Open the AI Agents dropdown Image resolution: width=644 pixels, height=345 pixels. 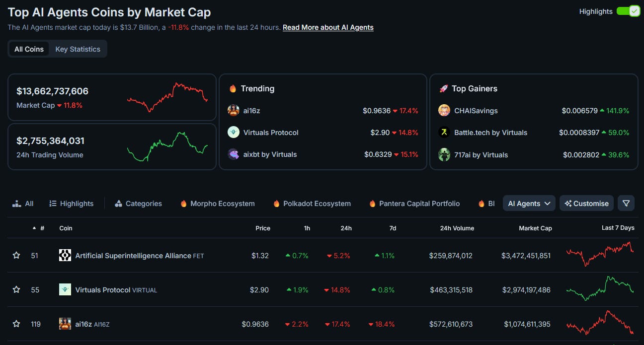529,203
